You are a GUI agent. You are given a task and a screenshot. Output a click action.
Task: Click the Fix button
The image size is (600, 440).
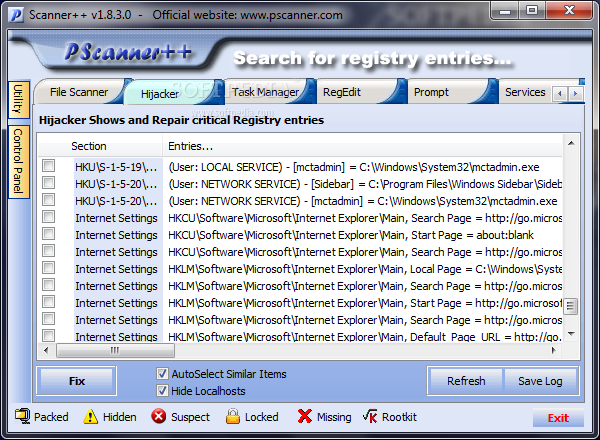pos(77,381)
